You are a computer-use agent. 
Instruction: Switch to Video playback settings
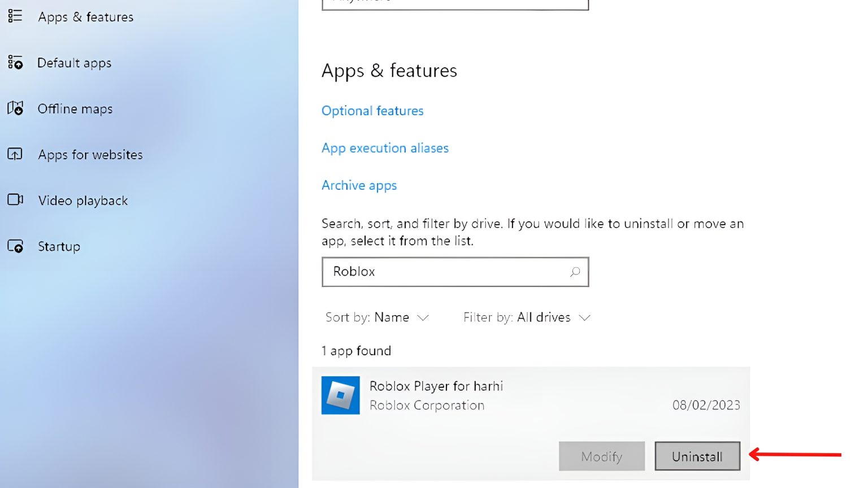coord(83,201)
